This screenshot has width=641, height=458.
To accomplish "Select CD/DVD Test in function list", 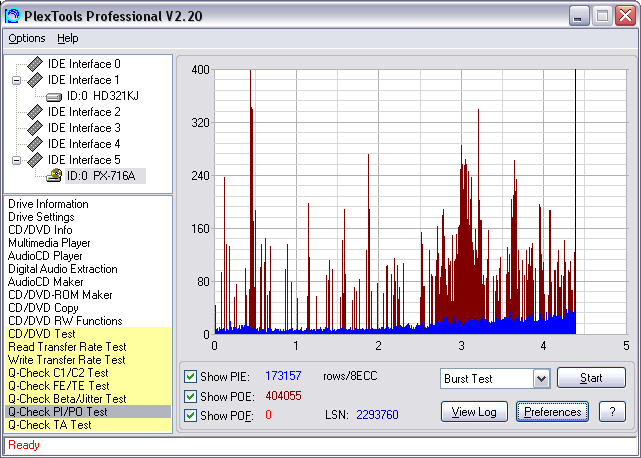I will click(88, 334).
